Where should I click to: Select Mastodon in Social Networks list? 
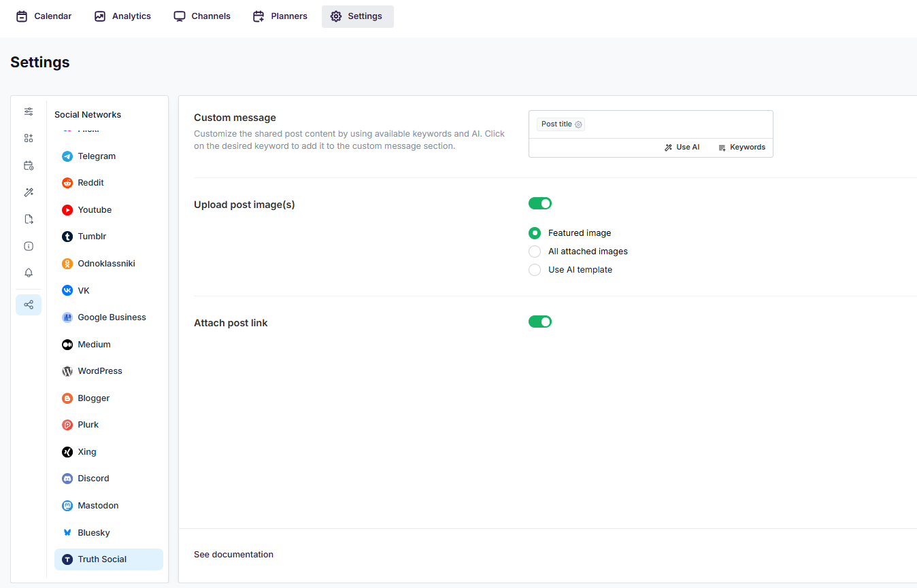[98, 506]
